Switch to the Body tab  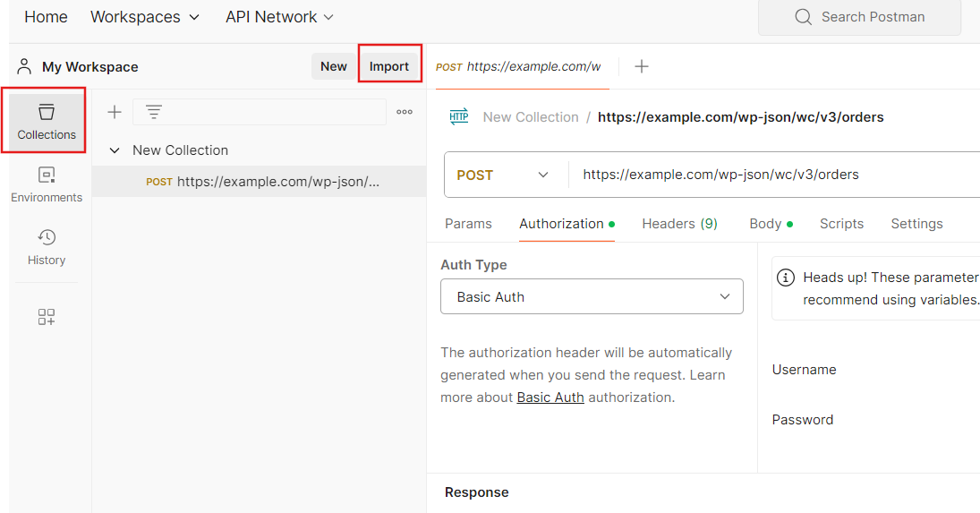coord(771,224)
